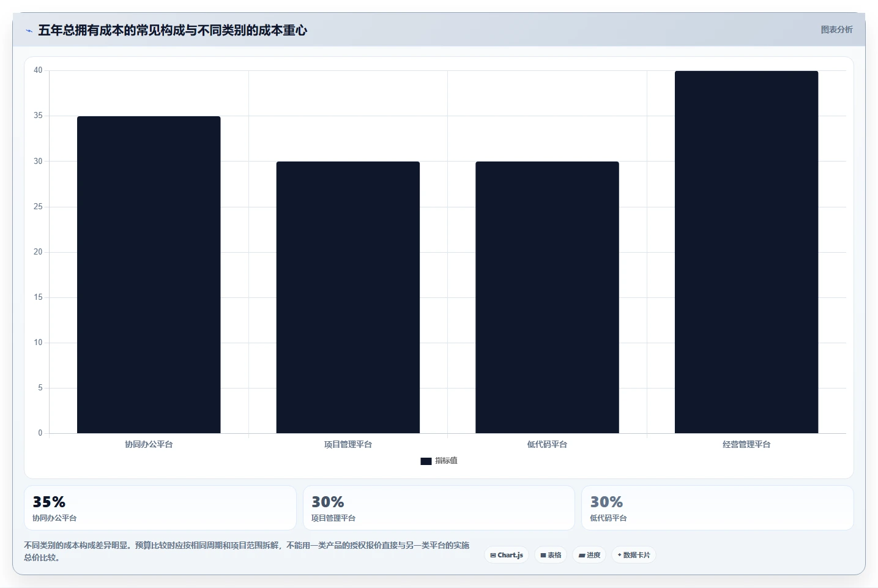Click the 低代码平台 x-axis label
The image size is (878, 588).
click(547, 444)
